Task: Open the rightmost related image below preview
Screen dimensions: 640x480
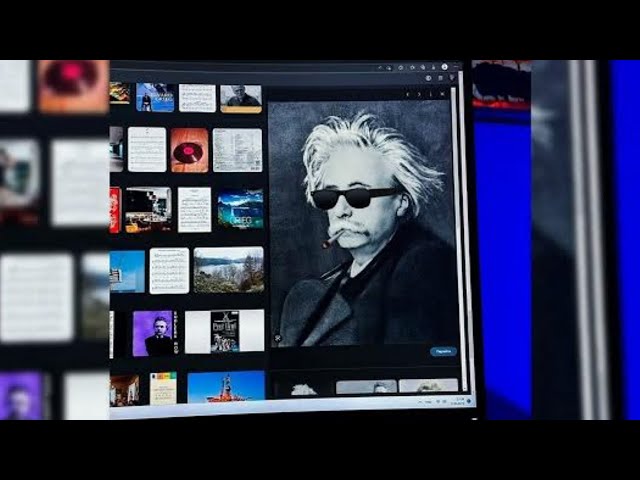Action: [428, 385]
